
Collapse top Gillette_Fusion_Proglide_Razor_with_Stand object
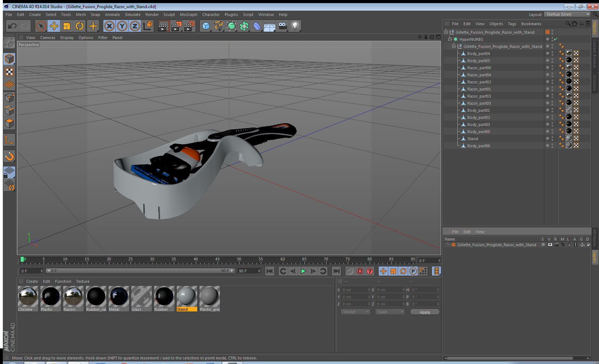tap(446, 32)
